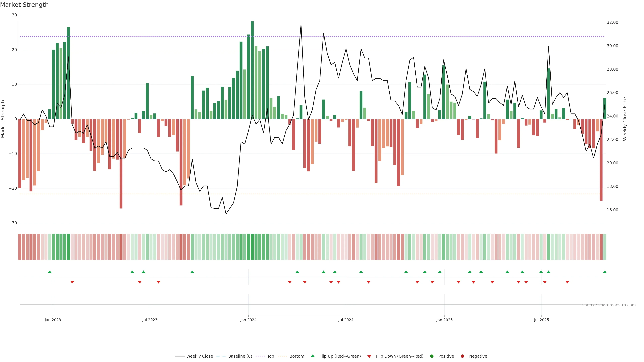The height and width of the screenshot is (362, 644).
Task: Click the darkest green heatmap cell in strip
Action: 252,247
